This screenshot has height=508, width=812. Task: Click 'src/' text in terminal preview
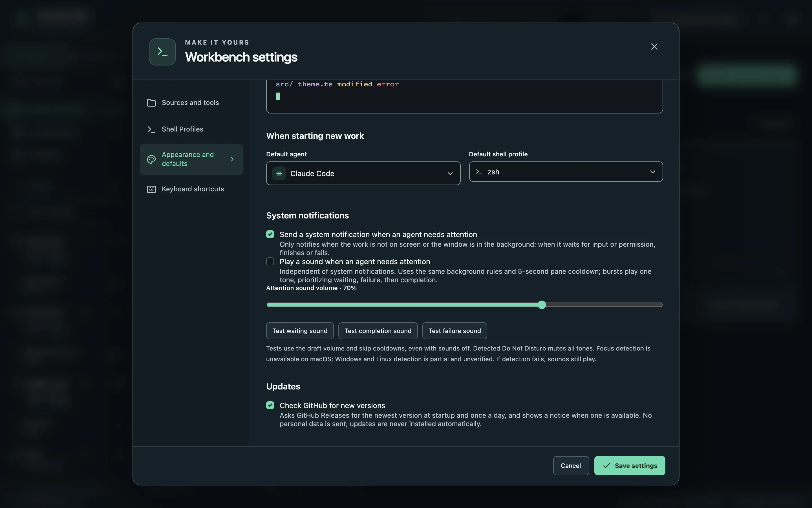coord(284,84)
